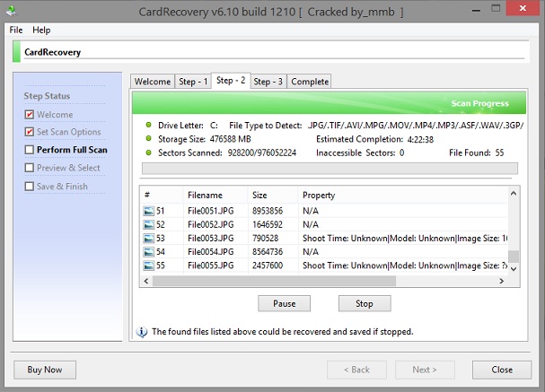Click File Found count 55
This screenshot has width=545, height=392.
(x=499, y=152)
